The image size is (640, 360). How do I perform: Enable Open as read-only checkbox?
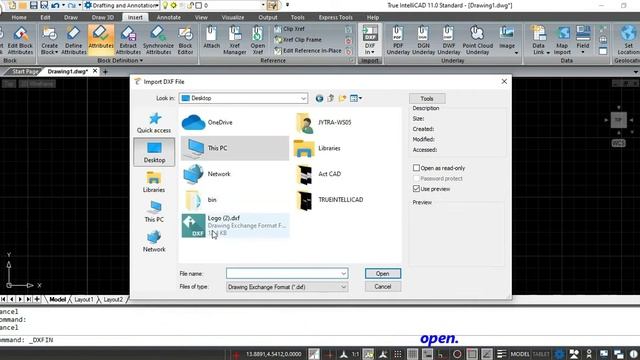(x=416, y=168)
